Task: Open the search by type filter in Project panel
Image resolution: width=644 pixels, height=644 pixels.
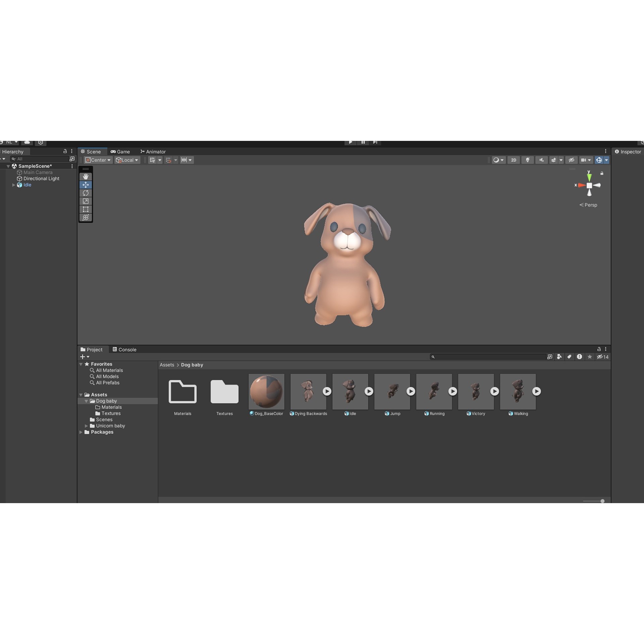Action: coord(559,357)
